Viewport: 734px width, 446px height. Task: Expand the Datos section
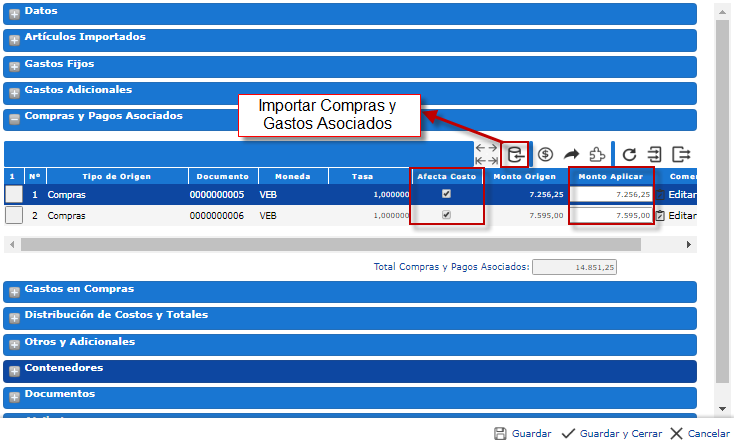coord(15,14)
